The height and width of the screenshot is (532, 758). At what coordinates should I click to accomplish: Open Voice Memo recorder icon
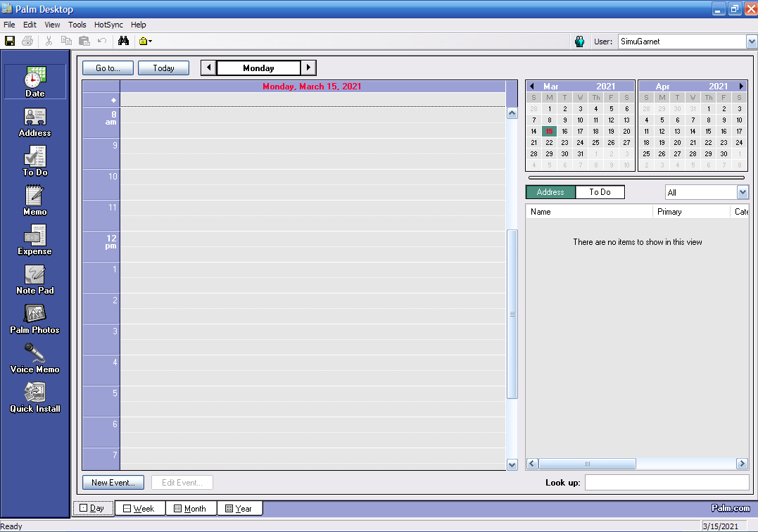(34, 355)
